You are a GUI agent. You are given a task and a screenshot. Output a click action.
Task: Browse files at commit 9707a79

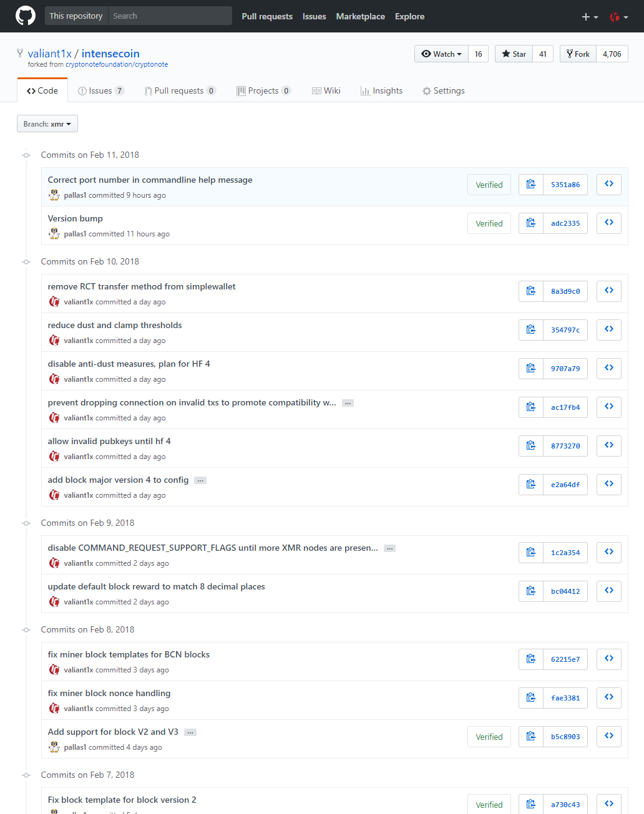(x=609, y=369)
